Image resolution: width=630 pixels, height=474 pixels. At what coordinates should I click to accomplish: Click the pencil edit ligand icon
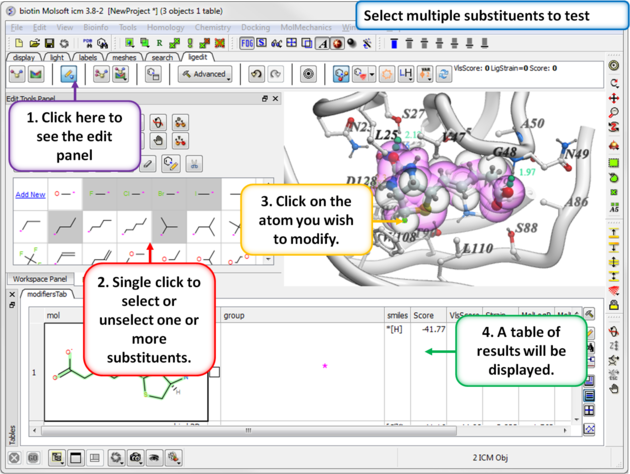pos(68,75)
